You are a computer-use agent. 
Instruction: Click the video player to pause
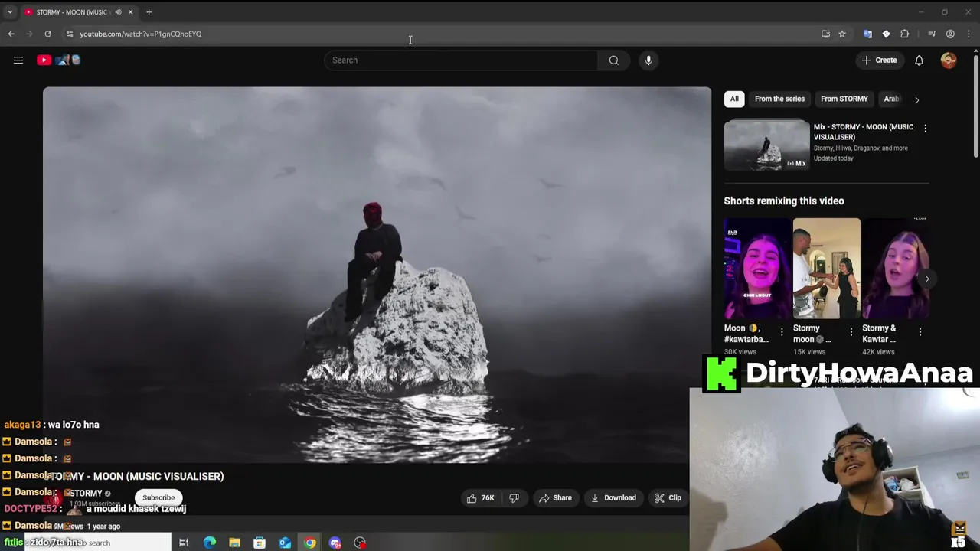[377, 275]
